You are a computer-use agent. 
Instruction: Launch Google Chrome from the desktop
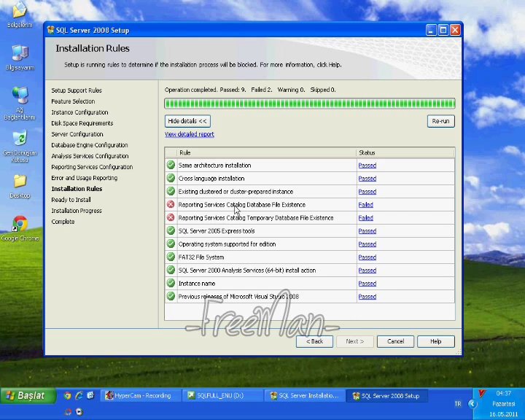coord(20,227)
